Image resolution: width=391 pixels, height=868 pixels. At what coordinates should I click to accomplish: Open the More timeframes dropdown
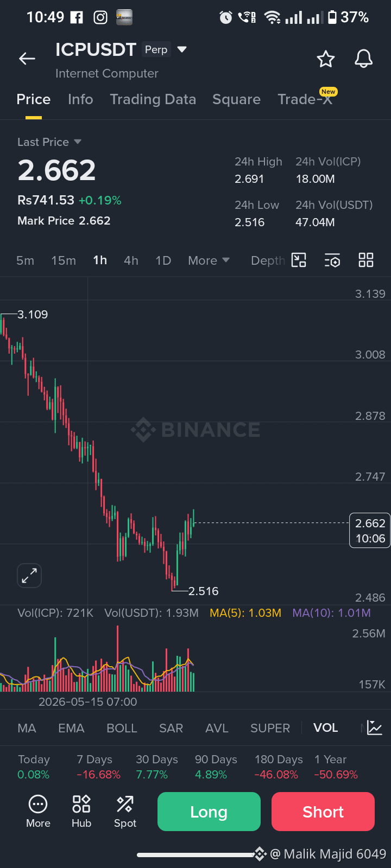click(x=209, y=260)
